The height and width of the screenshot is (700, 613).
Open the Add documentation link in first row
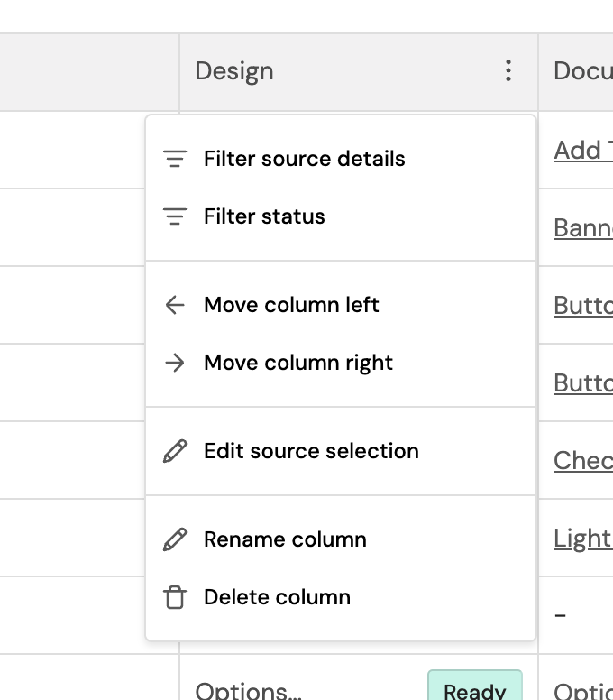582,151
